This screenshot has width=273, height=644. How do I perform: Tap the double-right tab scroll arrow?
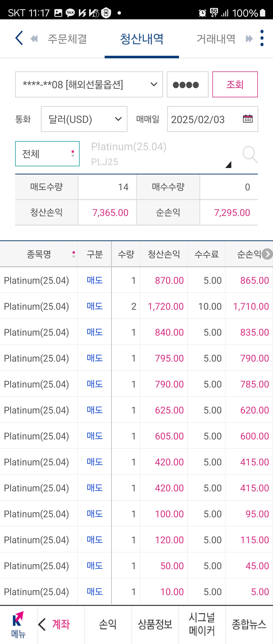coord(249,39)
